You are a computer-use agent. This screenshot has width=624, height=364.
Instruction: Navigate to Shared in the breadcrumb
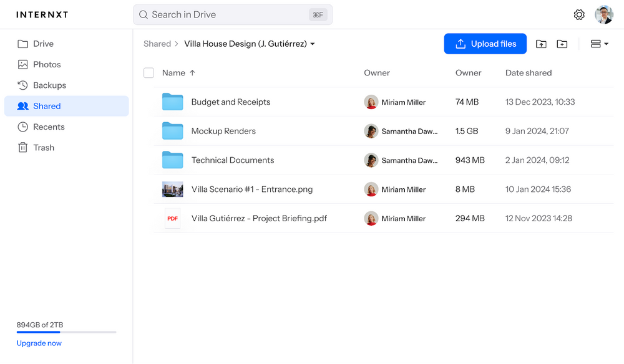point(157,44)
